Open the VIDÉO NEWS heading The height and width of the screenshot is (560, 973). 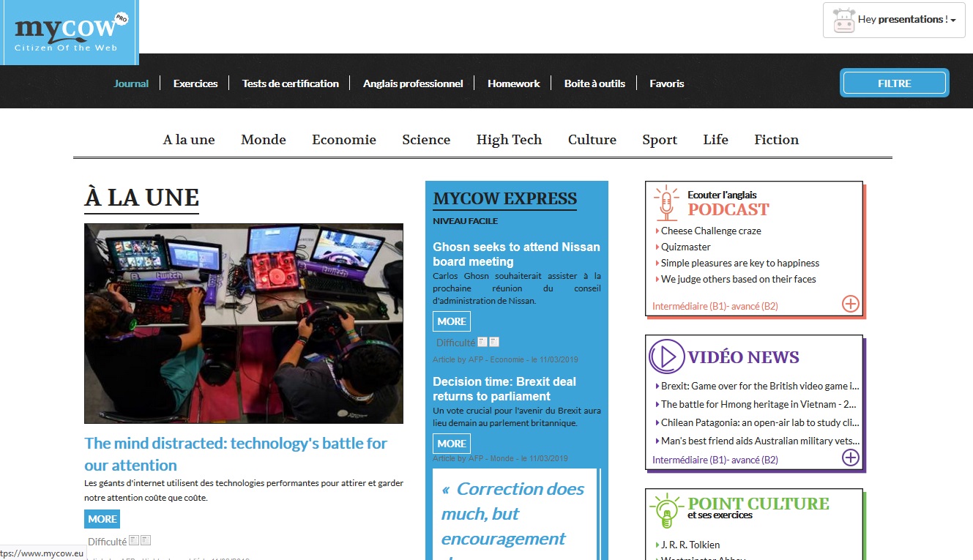tap(744, 357)
